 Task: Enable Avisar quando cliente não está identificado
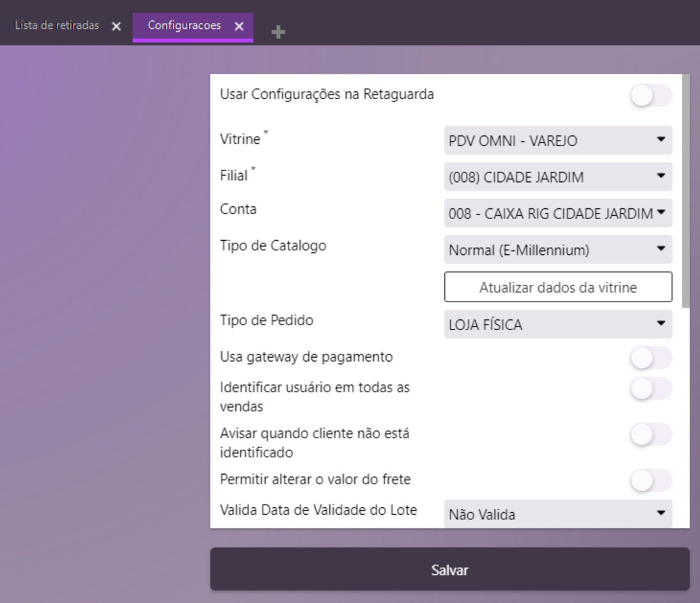click(651, 435)
